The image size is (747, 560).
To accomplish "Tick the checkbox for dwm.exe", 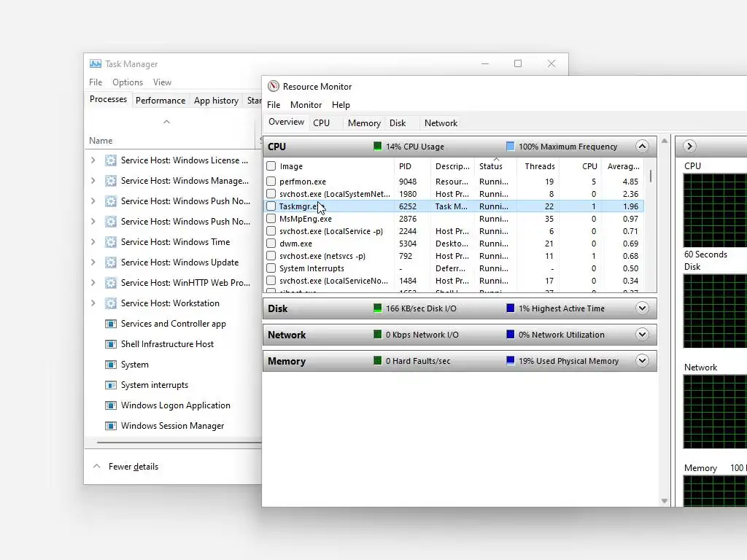I will [271, 244].
